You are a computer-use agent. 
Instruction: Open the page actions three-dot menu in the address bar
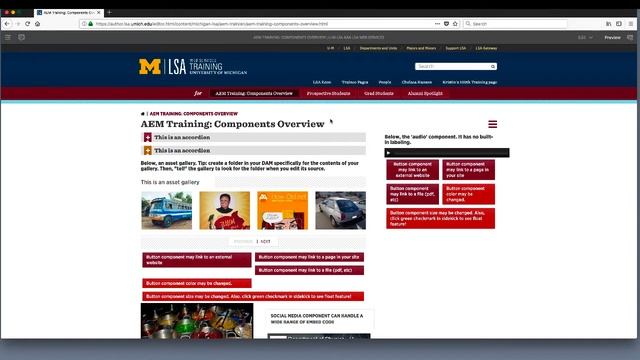[x=438, y=24]
